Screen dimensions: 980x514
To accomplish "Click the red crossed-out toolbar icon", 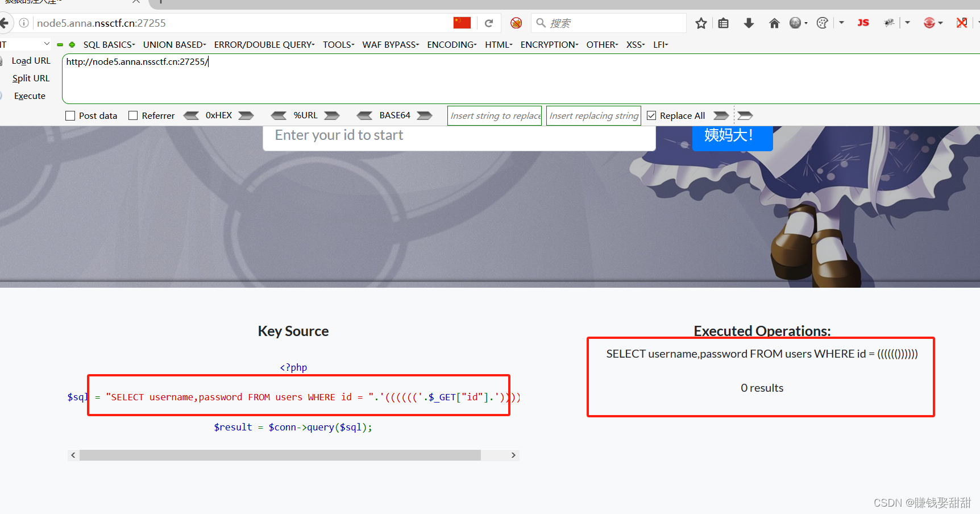I will point(962,23).
